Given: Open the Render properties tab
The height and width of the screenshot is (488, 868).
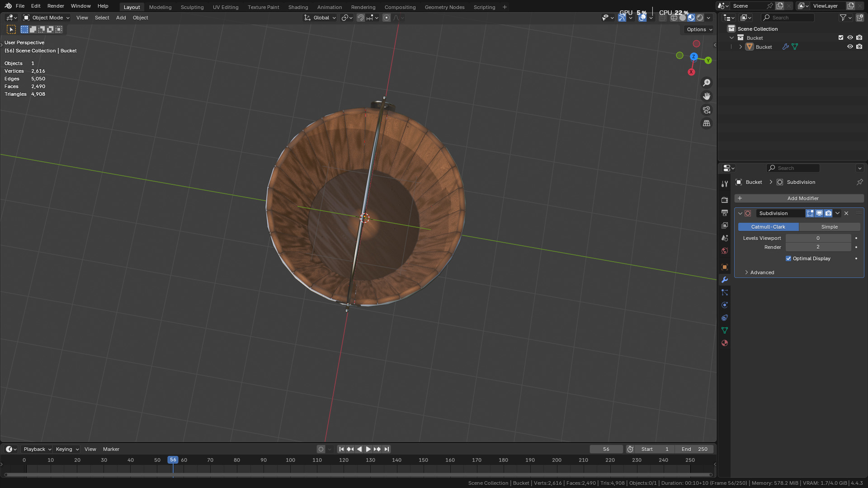Looking at the screenshot, I should [x=725, y=200].
